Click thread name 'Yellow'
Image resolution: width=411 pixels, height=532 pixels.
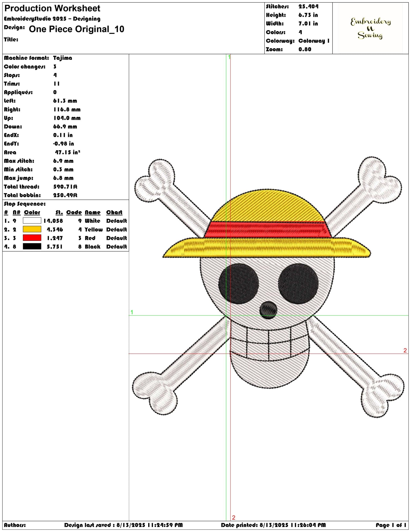(x=94, y=229)
